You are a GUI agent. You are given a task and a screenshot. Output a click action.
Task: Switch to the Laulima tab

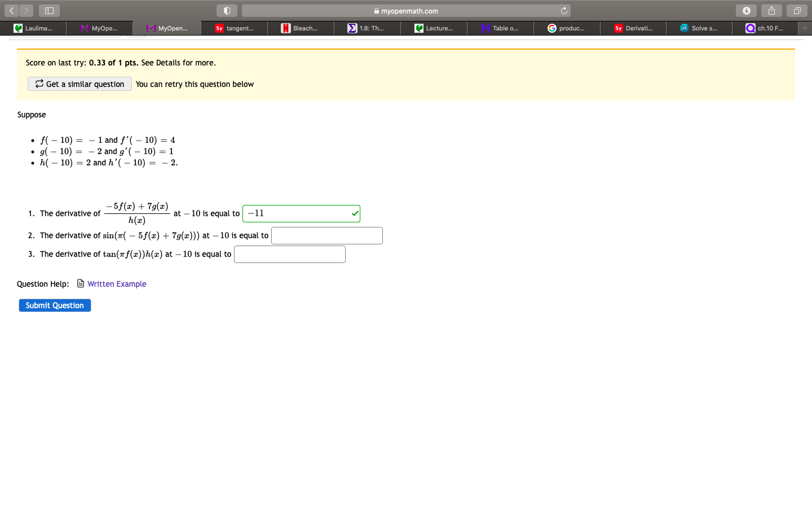(33, 28)
